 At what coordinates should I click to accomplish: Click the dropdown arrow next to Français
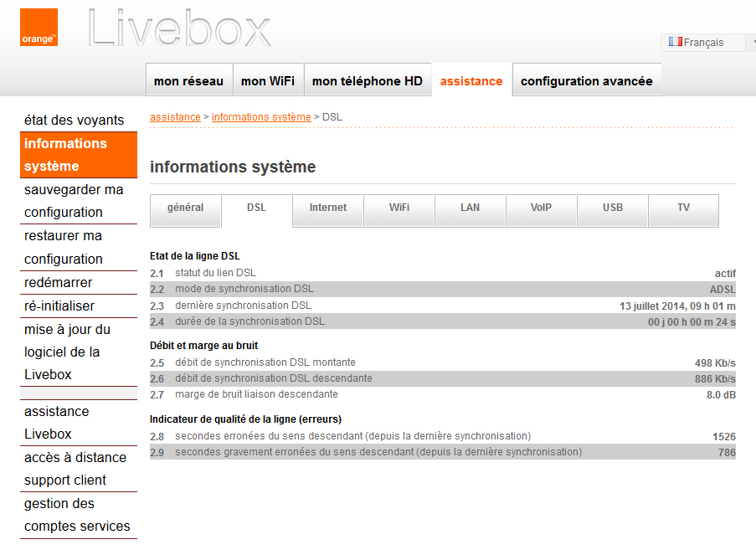click(750, 40)
